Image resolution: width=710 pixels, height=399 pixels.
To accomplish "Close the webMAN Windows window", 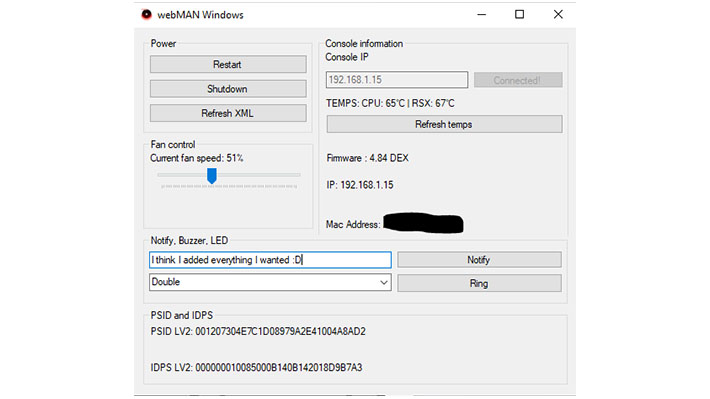I will (558, 14).
